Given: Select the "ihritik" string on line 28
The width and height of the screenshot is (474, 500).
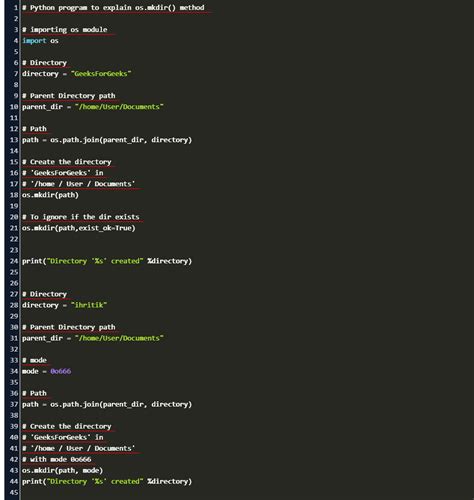Looking at the screenshot, I should click(x=89, y=305).
